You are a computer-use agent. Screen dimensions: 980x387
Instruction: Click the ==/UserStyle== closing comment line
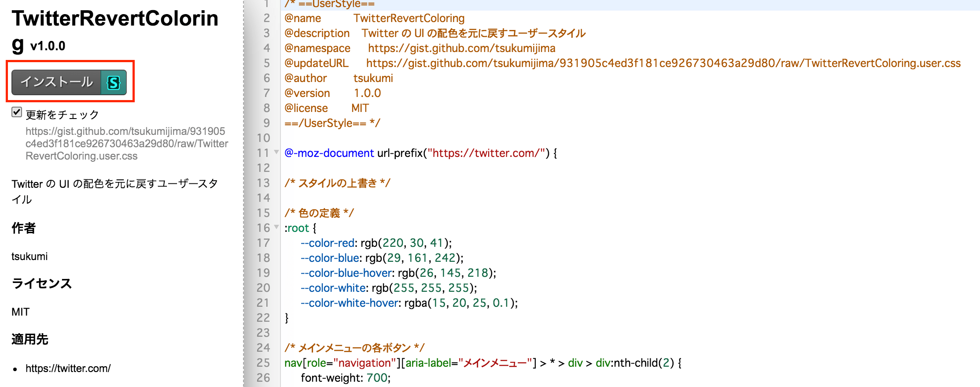[x=332, y=123]
